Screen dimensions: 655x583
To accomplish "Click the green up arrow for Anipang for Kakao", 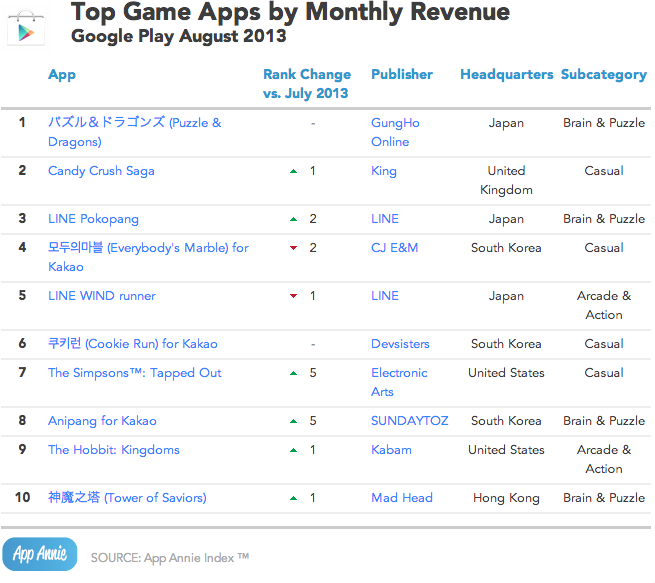I will pos(294,421).
